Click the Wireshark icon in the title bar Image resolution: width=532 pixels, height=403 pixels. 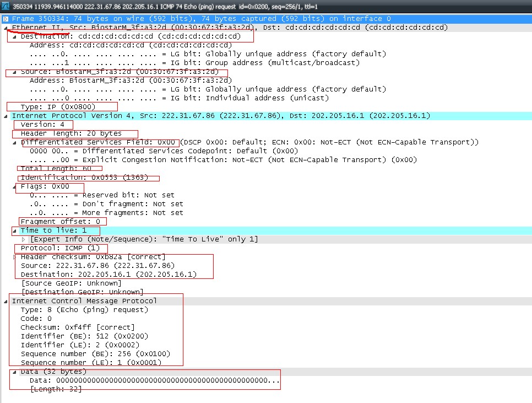[6, 6]
